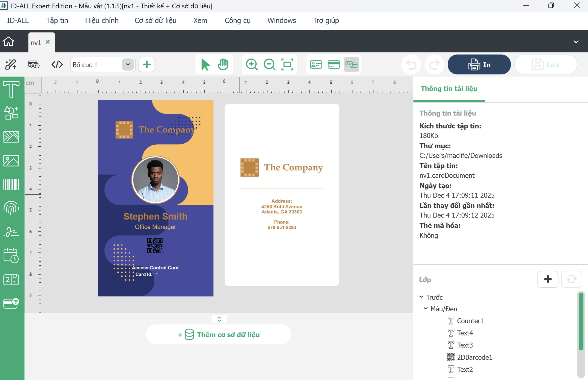The image size is (588, 380).
Task: Open the Công cụ menu
Action: (237, 20)
